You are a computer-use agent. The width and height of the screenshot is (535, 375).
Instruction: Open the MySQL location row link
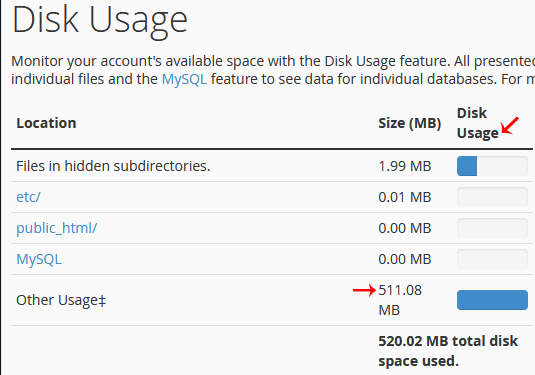pyautogui.click(x=39, y=259)
